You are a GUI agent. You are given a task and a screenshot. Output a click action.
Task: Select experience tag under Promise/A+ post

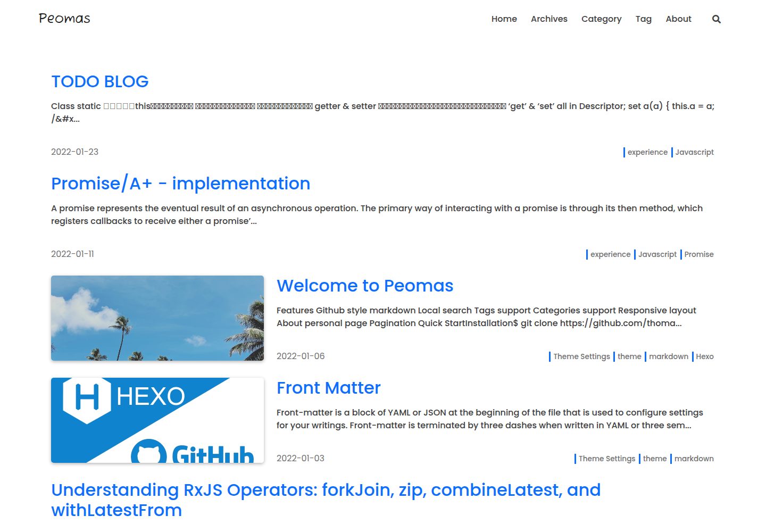click(610, 254)
